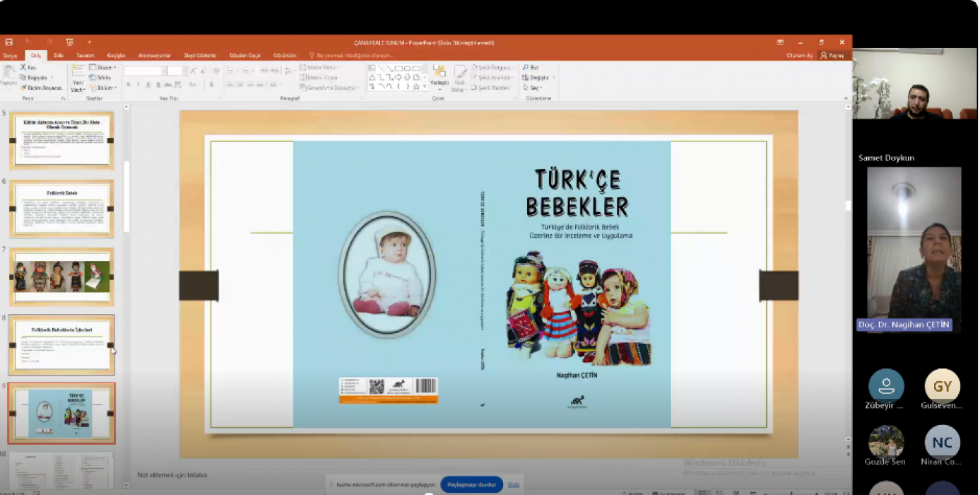
Task: Click the Bul (Find) magnifier icon
Action: coord(526,68)
